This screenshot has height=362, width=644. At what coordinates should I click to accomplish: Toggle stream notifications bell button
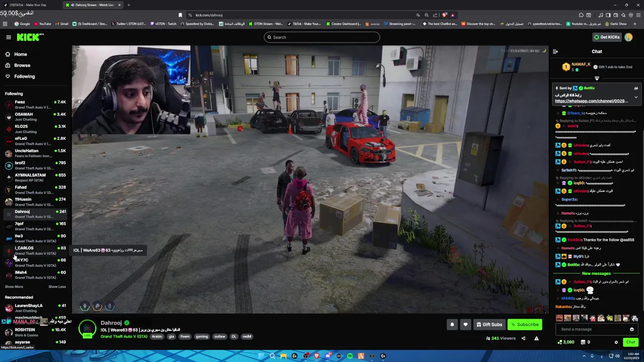click(x=452, y=325)
